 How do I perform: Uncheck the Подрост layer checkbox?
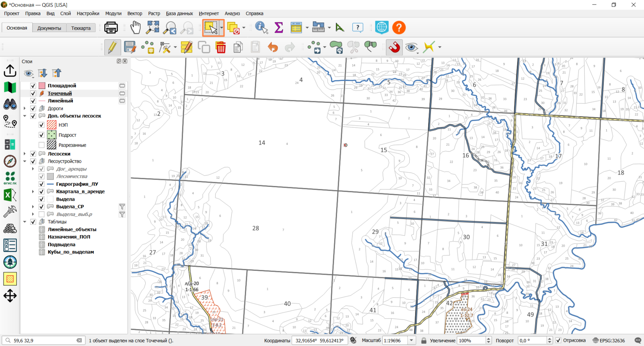click(x=41, y=135)
